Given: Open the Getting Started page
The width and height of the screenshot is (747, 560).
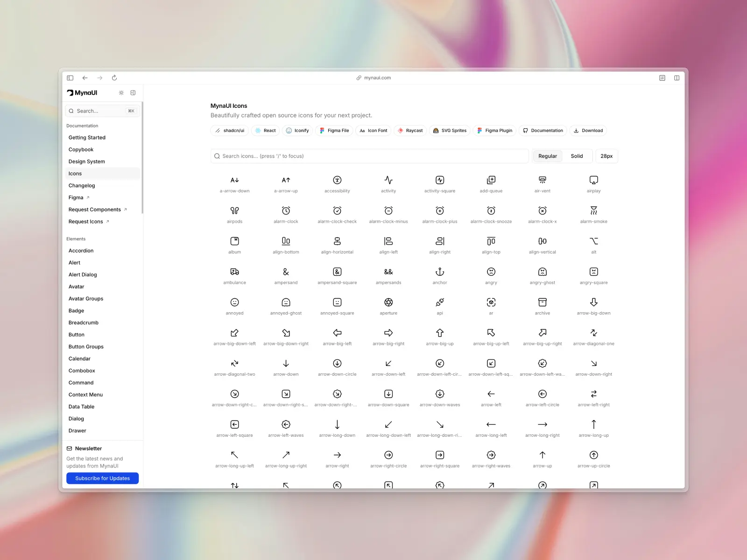Looking at the screenshot, I should coord(103,138).
